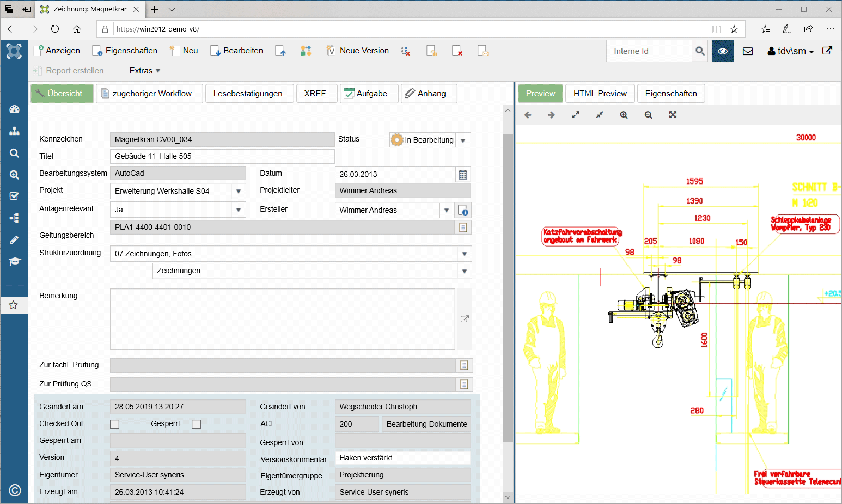Click the Neue Version button
The width and height of the screenshot is (842, 504).
pos(358,51)
